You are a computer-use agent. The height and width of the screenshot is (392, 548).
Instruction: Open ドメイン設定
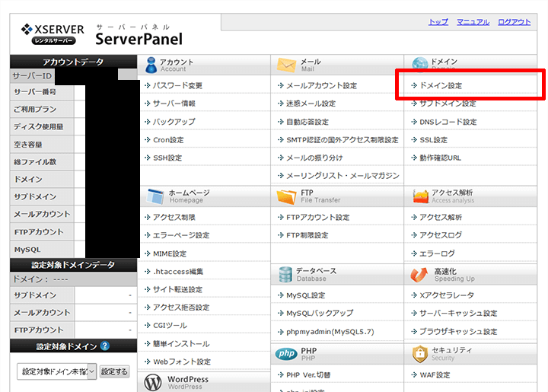(x=441, y=85)
